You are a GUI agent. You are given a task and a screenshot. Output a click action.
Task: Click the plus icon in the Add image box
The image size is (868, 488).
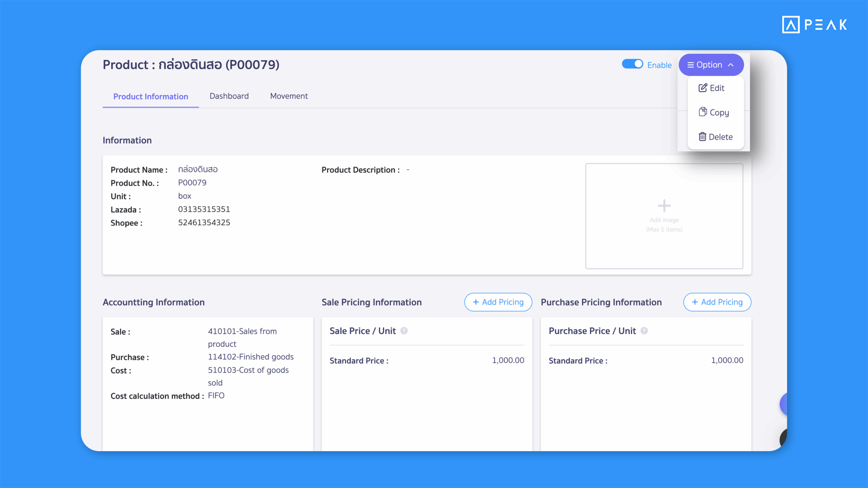pos(664,205)
